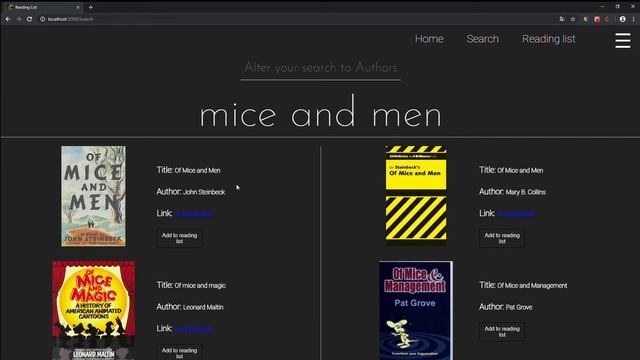The image size is (640, 360).
Task: Click the Of Mice and Magic cover image
Action: (x=93, y=311)
